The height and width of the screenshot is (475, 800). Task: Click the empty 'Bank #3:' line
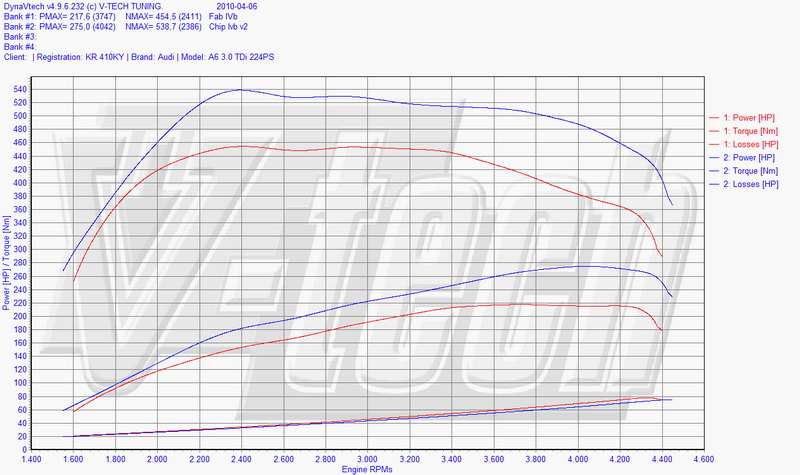pos(20,37)
